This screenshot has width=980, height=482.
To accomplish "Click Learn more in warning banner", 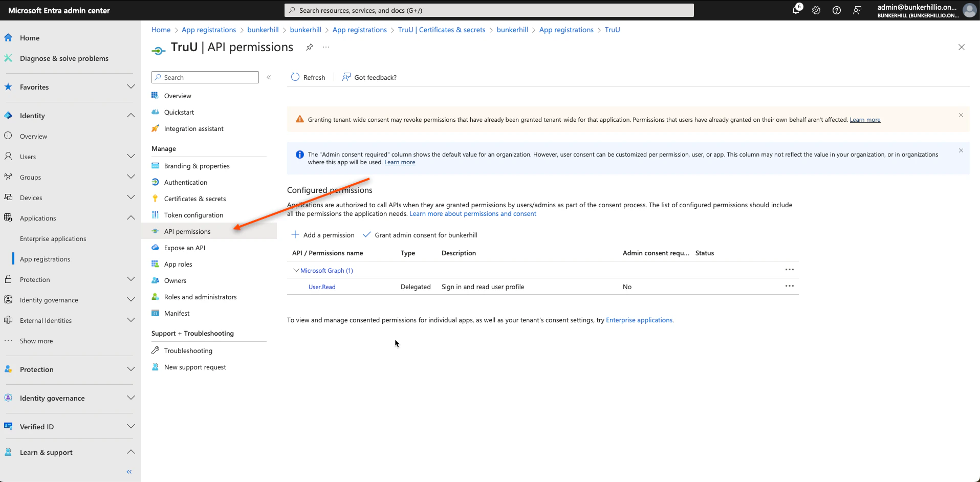I will [865, 120].
